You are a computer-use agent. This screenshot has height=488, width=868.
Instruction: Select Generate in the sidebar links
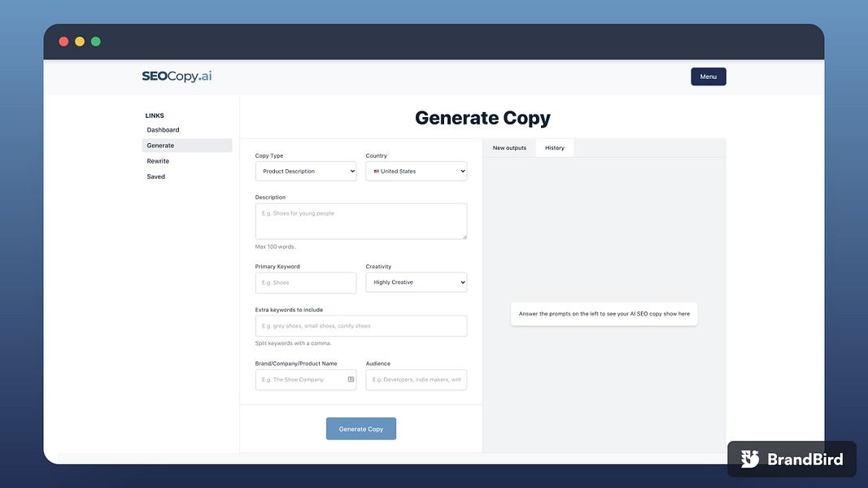[x=186, y=146]
